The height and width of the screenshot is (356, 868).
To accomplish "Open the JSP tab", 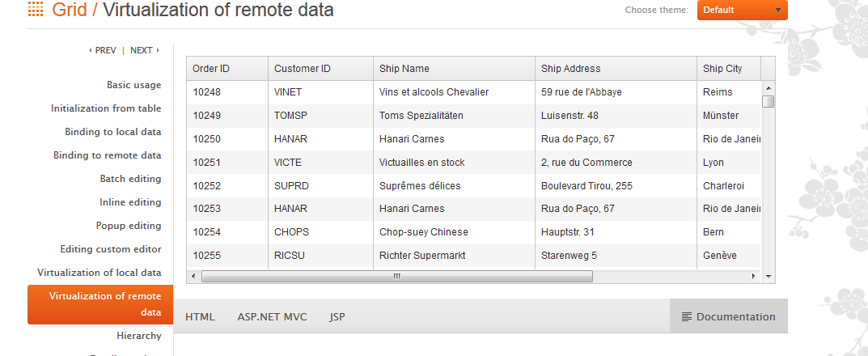I will click(337, 316).
